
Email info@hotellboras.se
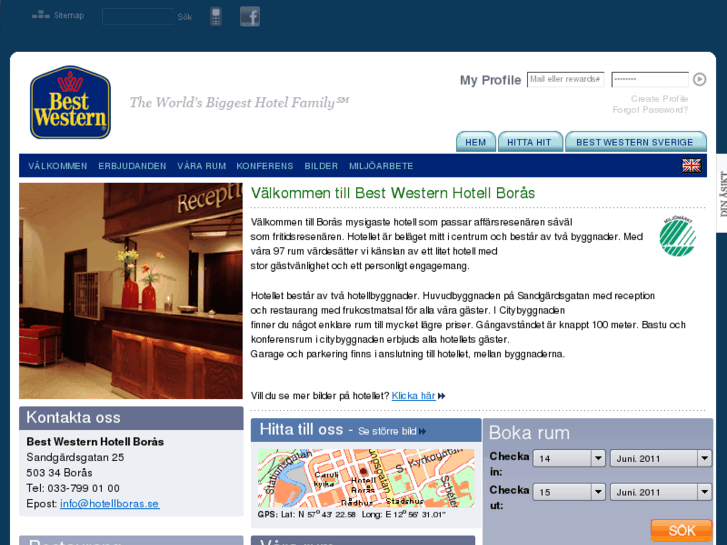tap(109, 504)
